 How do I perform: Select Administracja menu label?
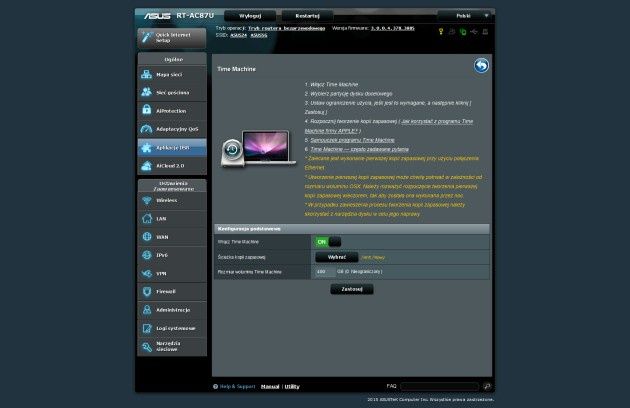[173, 310]
